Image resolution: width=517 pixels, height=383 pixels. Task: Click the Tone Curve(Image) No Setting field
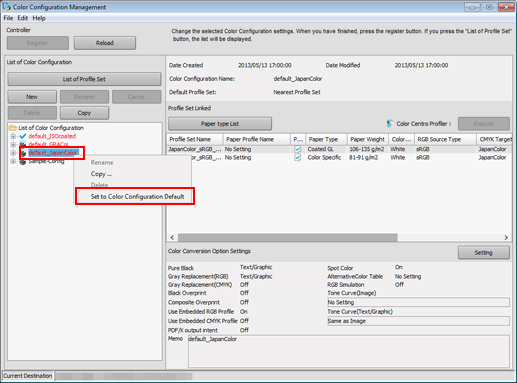(x=418, y=302)
